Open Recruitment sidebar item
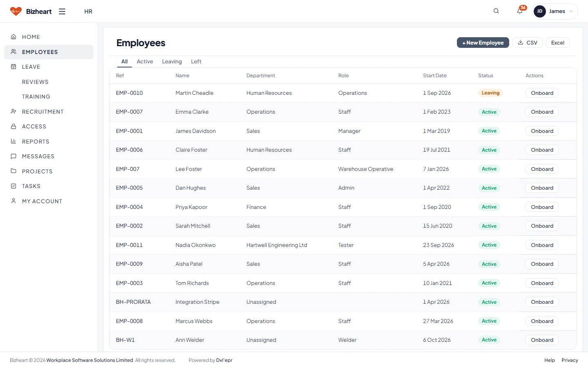Screen dimensions: 588x368 pyautogui.click(x=49, y=112)
